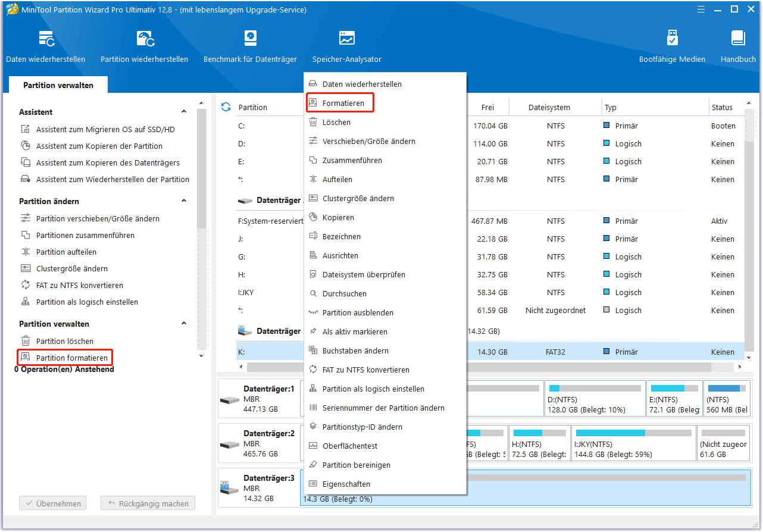Select partition row F:System-reserviert

point(490,221)
